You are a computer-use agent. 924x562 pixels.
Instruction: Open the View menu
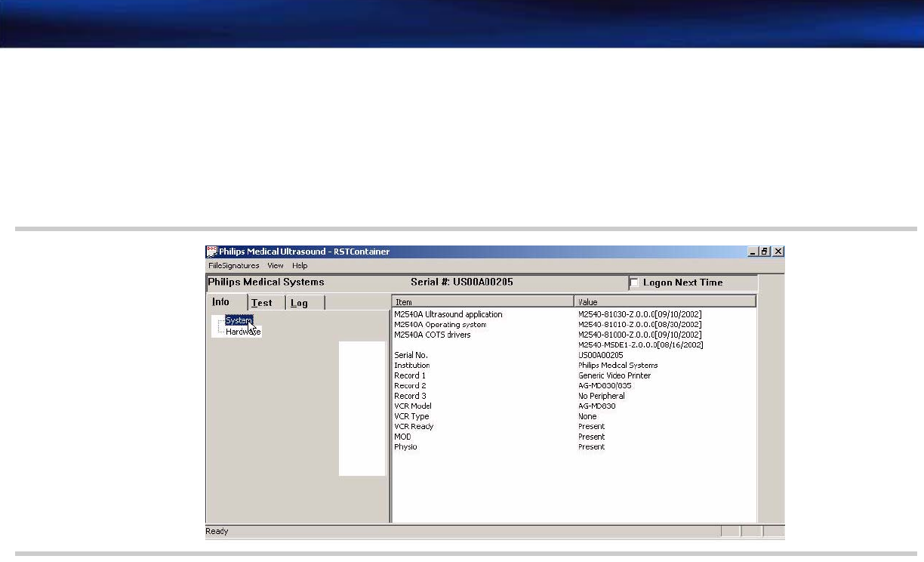(276, 266)
